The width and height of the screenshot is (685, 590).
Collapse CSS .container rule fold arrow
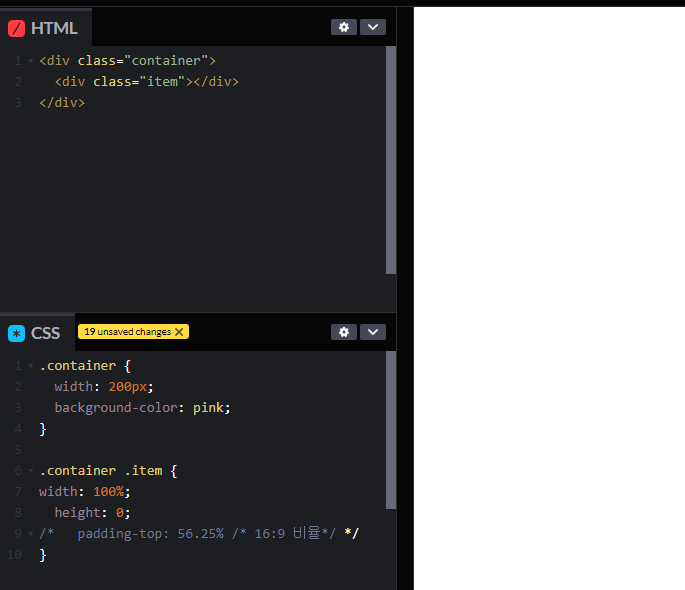pyautogui.click(x=31, y=366)
